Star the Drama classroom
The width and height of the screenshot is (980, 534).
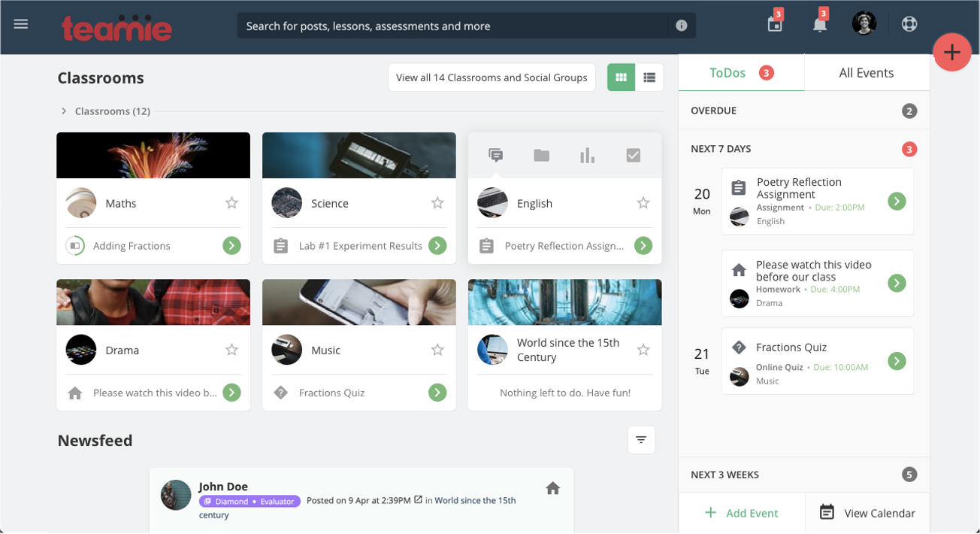(231, 350)
